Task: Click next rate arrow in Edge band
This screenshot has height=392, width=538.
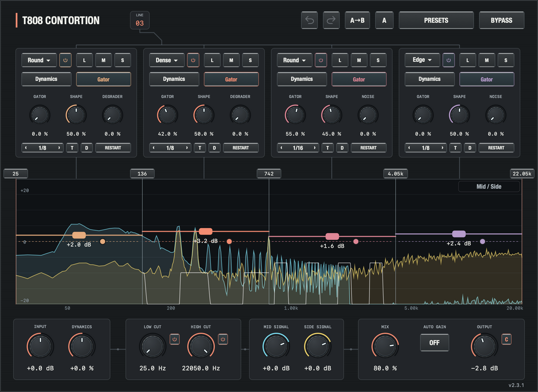Action: [x=443, y=148]
